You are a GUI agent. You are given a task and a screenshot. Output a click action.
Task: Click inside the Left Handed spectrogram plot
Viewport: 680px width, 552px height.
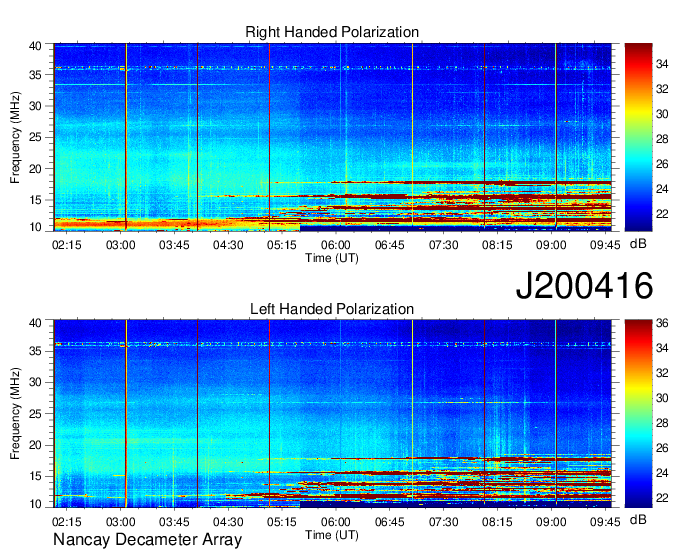tap(333, 414)
